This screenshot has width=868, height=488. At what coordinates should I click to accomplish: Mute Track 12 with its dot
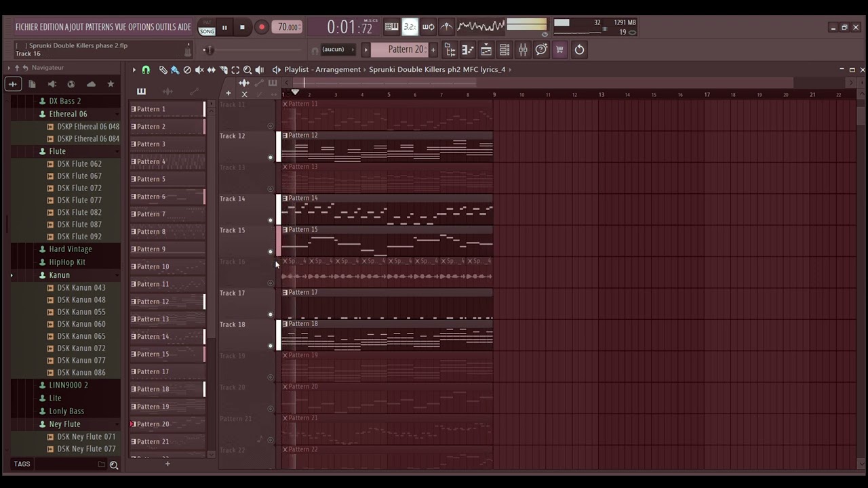coord(271,158)
